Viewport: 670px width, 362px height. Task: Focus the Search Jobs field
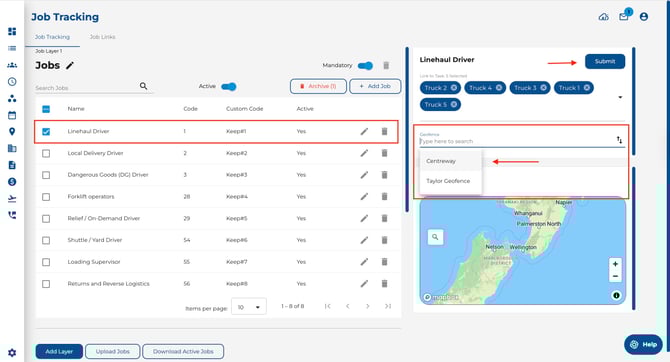[87, 88]
